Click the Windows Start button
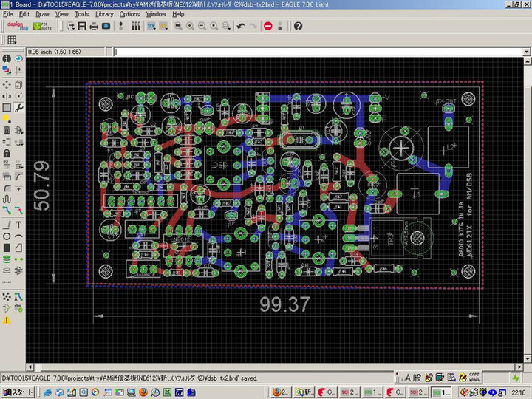The image size is (532, 399). 18,392
